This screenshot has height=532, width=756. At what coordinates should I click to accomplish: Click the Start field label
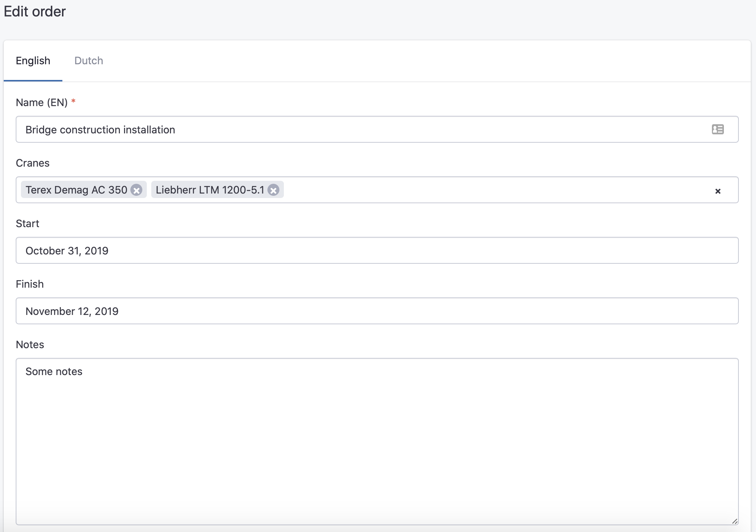pyautogui.click(x=27, y=223)
